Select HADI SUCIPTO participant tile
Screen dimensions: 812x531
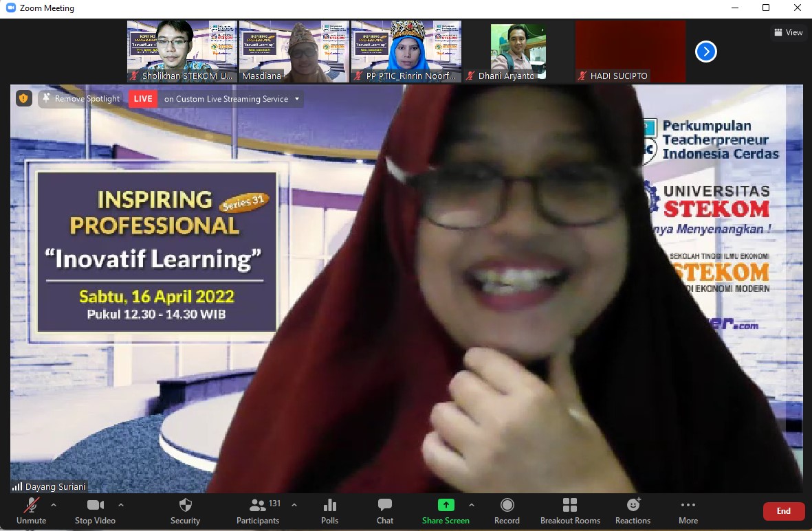pos(630,52)
